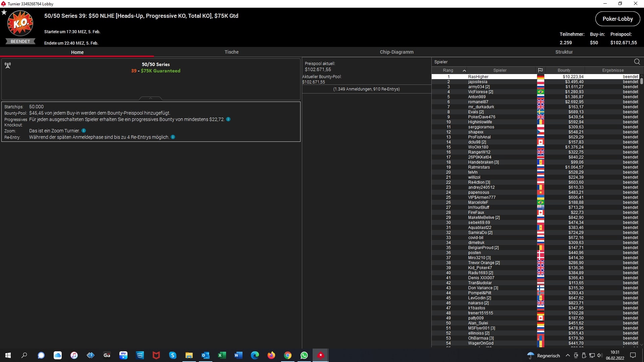Click the K.O. tournament logo

(20, 23)
